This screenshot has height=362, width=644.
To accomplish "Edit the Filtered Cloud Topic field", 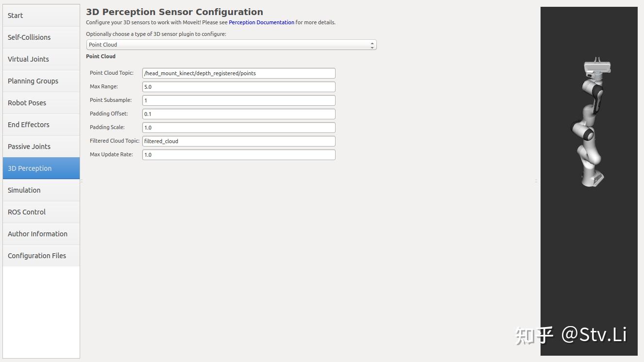I will [x=238, y=141].
